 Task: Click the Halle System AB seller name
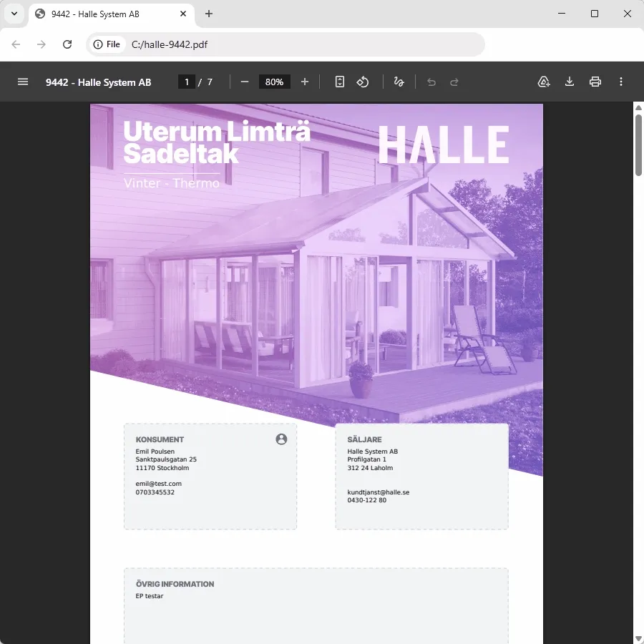[373, 452]
